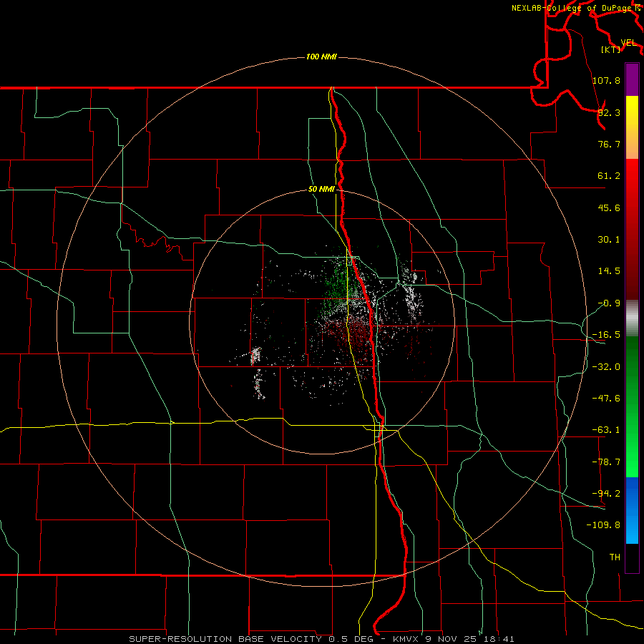644x644 pixels.
Task: Select the 100 NMI range ring label
Action: (x=321, y=57)
